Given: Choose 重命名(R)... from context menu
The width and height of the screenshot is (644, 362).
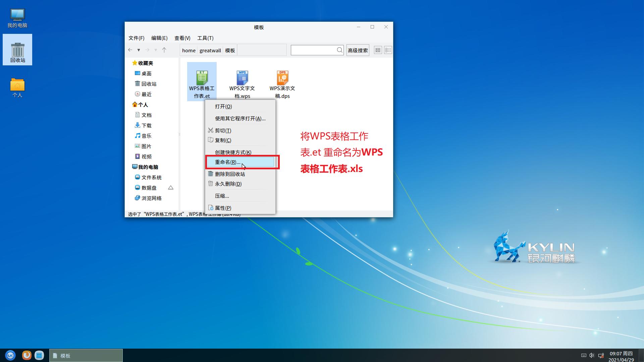Looking at the screenshot, I should 227,162.
